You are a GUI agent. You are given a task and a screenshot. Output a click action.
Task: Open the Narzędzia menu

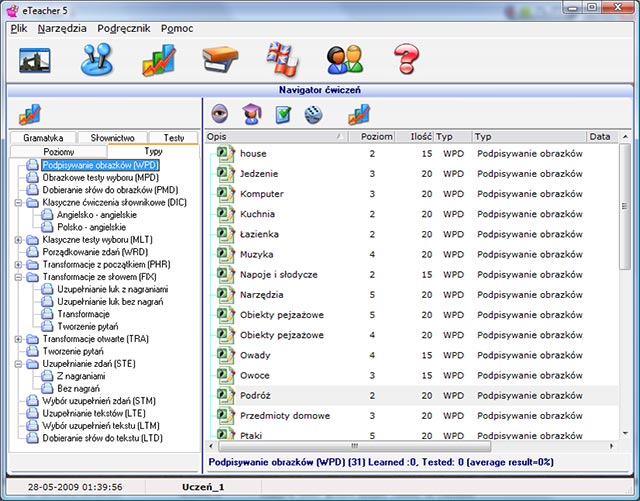(62, 28)
